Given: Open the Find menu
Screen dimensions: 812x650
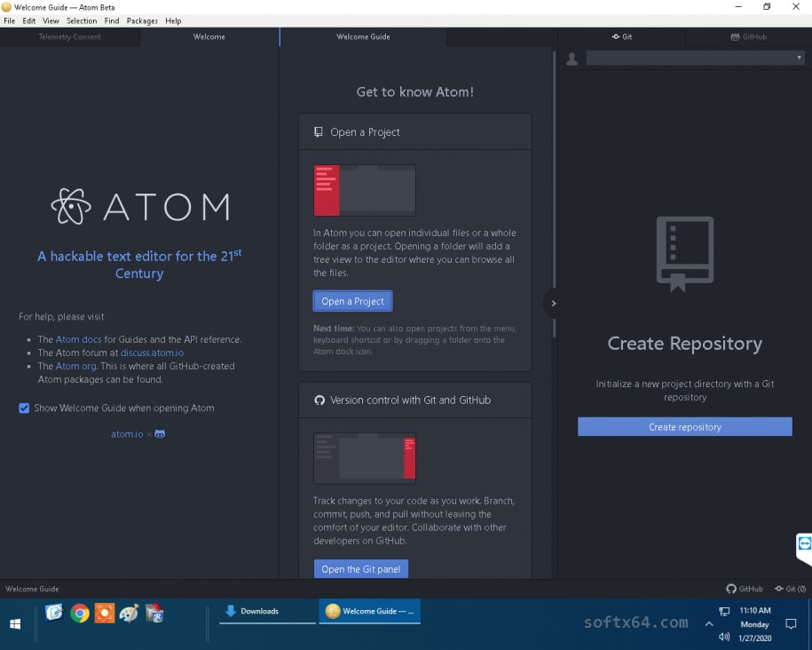Looking at the screenshot, I should [111, 20].
